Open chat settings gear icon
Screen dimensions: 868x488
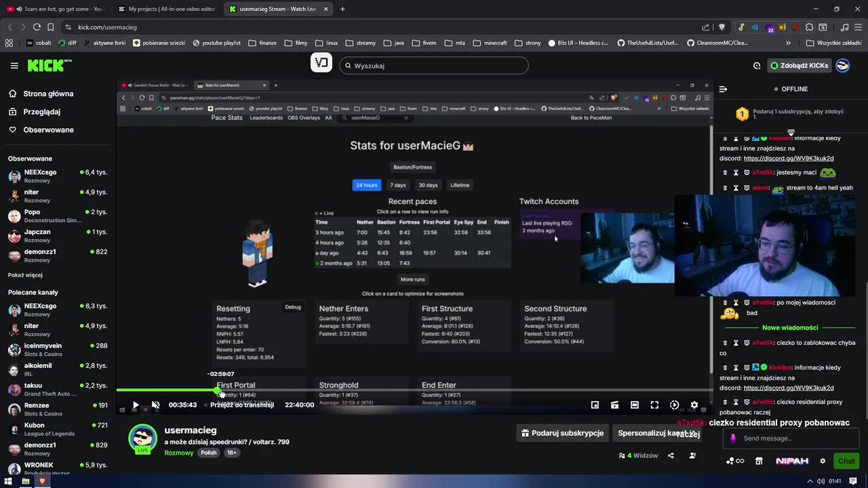(x=823, y=461)
